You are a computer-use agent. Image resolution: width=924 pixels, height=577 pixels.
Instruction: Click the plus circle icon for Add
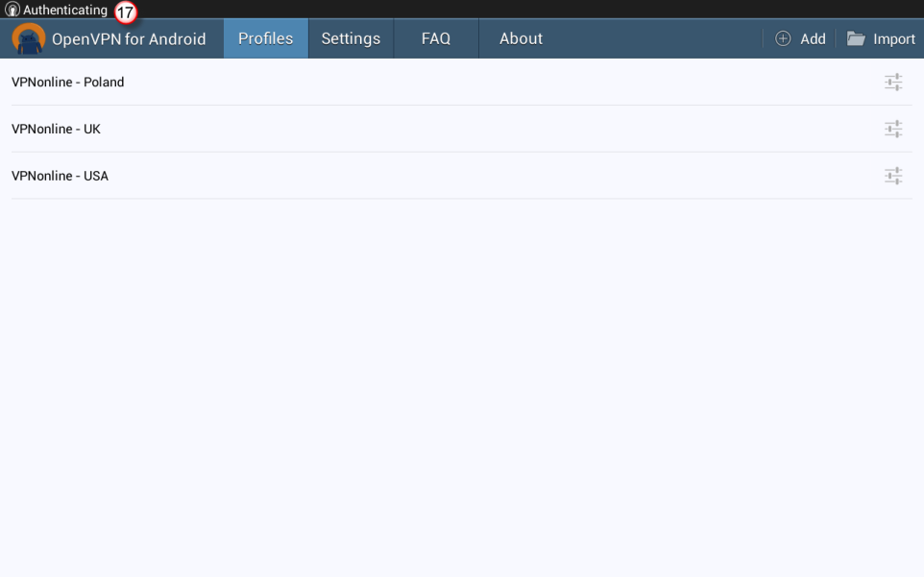783,38
